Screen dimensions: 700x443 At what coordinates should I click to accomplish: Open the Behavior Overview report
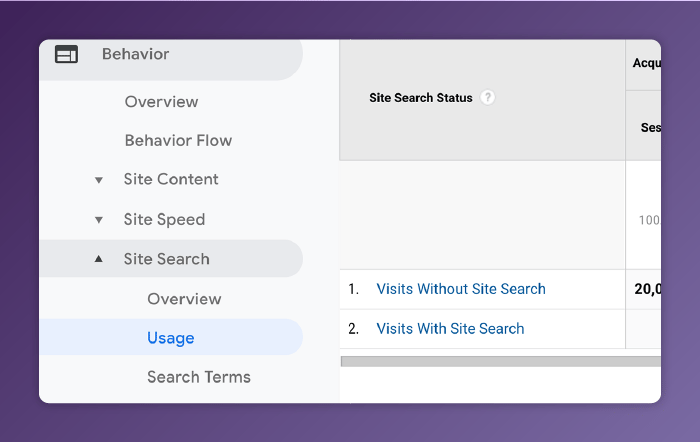click(161, 102)
